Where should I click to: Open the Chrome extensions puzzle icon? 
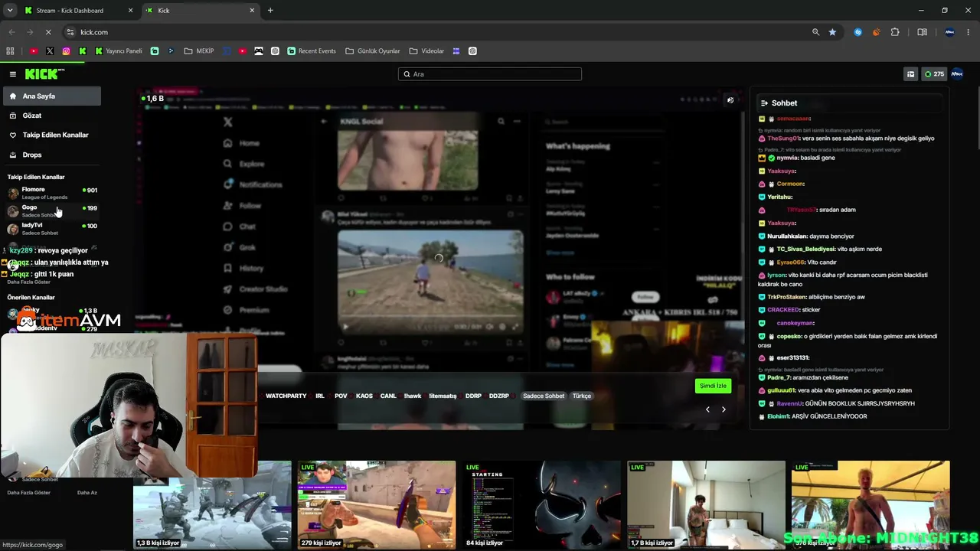tap(895, 32)
